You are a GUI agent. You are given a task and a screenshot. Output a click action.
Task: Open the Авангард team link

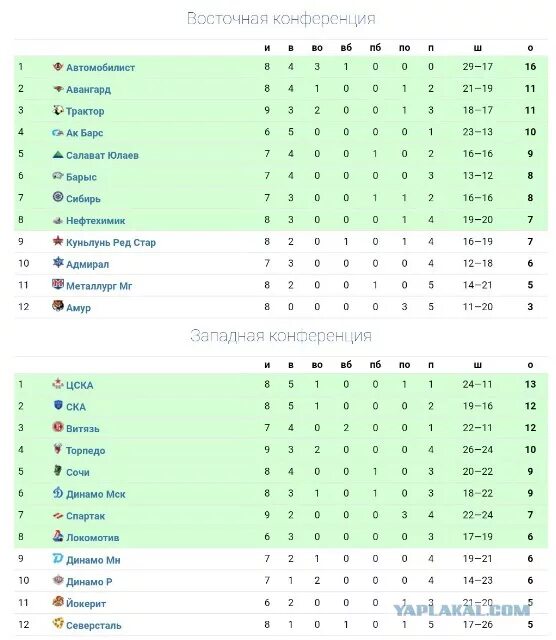pos(88,89)
